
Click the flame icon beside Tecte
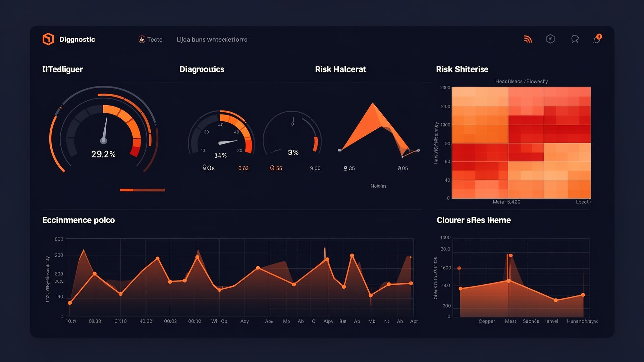(142, 40)
